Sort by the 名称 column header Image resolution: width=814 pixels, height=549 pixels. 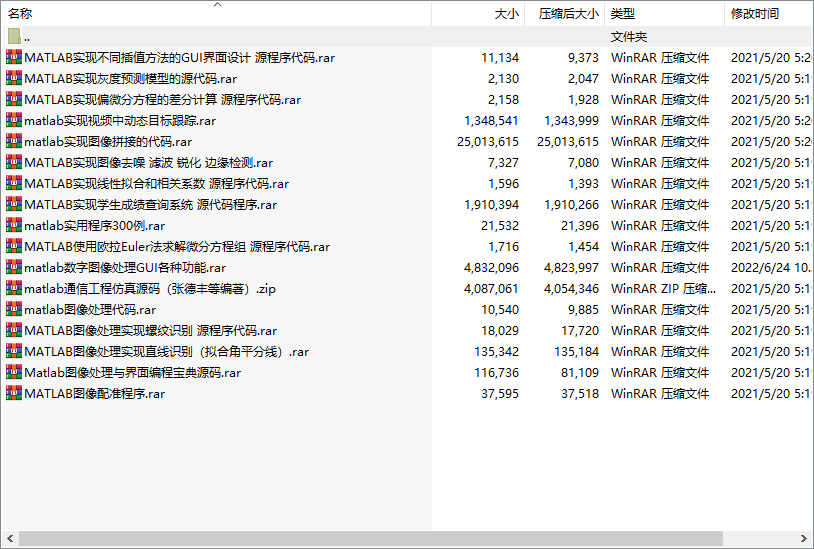[216, 14]
